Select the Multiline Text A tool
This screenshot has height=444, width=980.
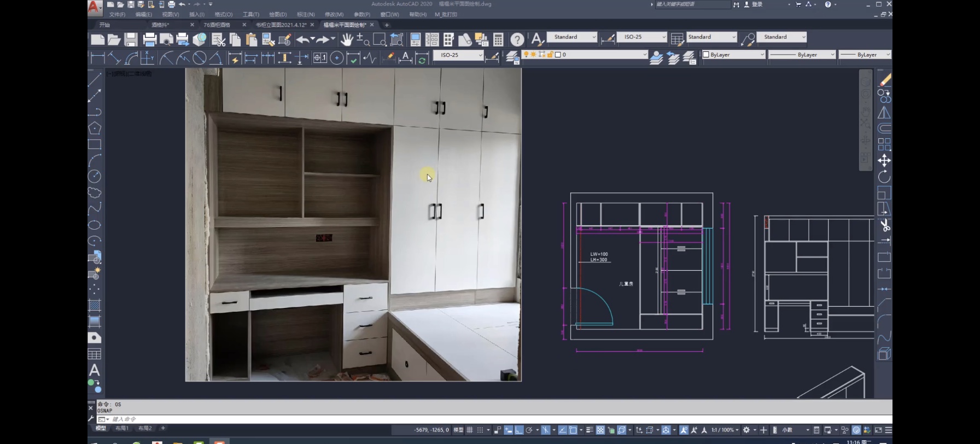click(95, 370)
